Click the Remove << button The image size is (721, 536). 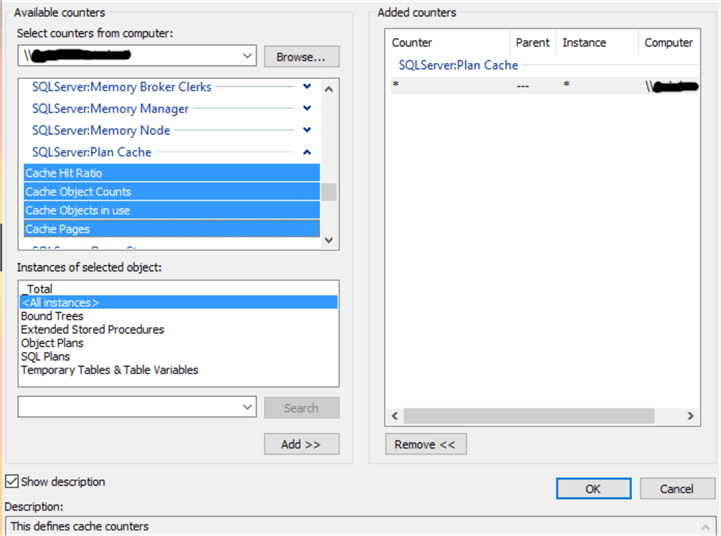tap(426, 444)
